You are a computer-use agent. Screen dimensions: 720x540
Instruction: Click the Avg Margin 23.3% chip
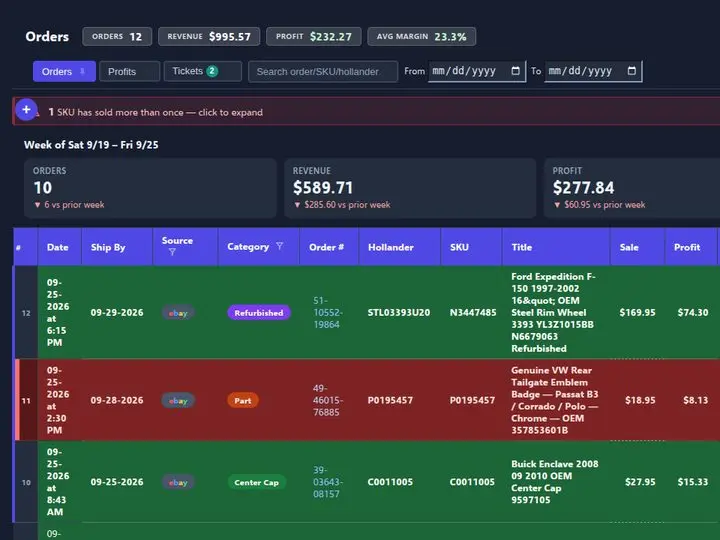(422, 37)
